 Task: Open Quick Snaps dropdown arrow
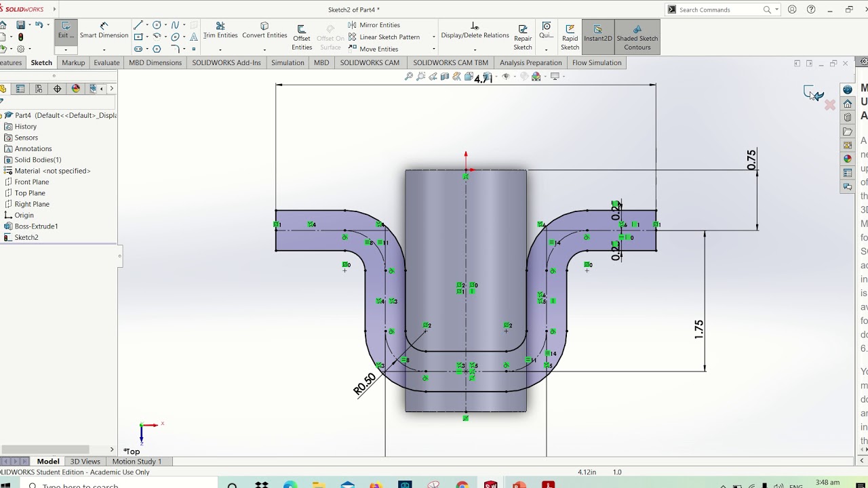click(547, 49)
